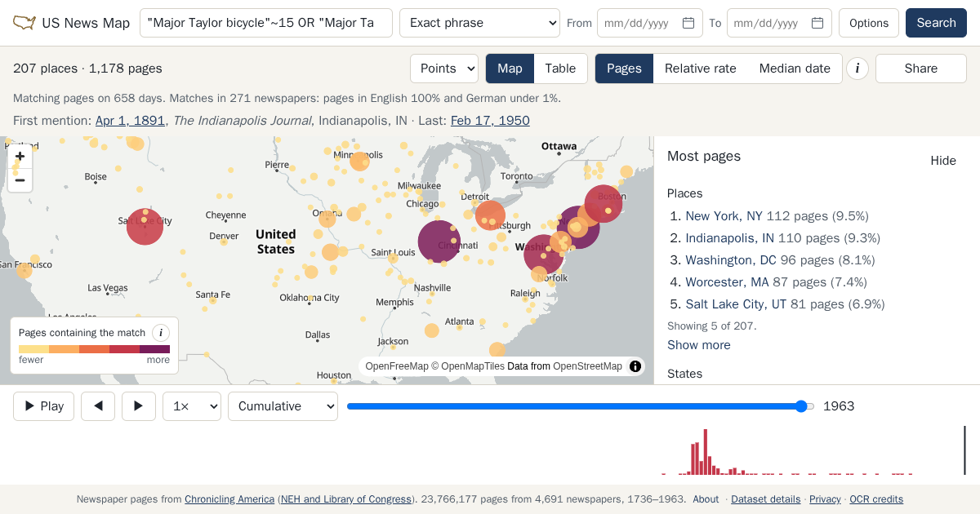
Task: Open the legend info icon
Action: 161,333
